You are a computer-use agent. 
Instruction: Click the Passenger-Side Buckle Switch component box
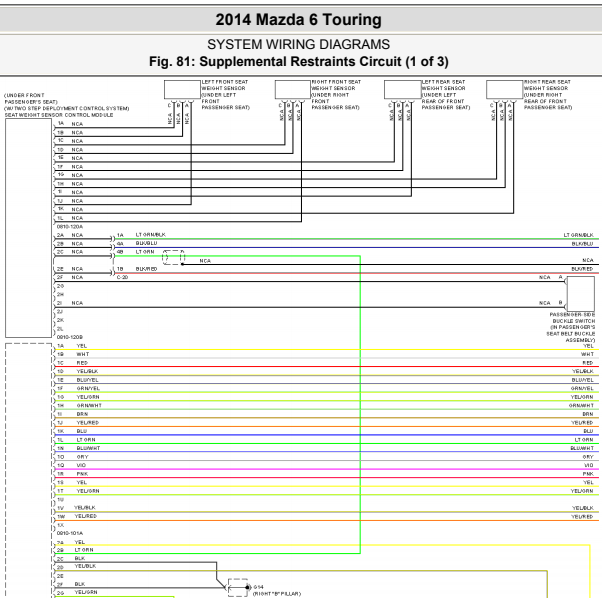pos(581,294)
